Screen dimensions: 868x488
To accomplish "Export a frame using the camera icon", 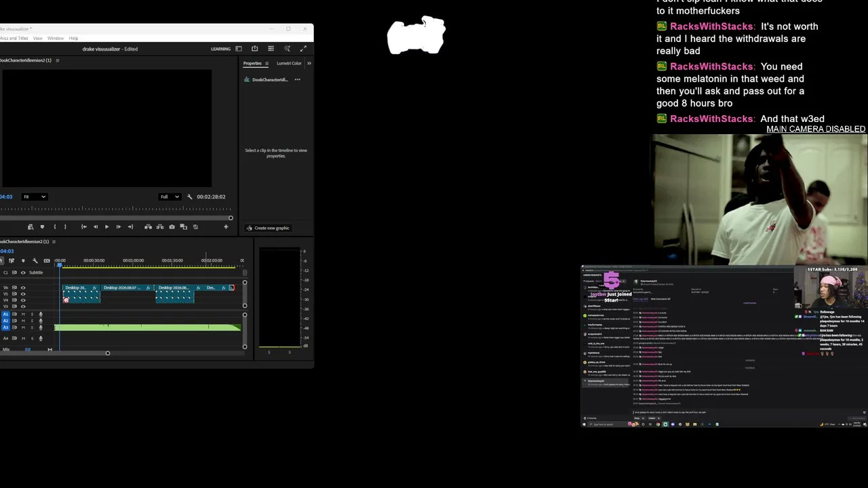I will coord(172,227).
